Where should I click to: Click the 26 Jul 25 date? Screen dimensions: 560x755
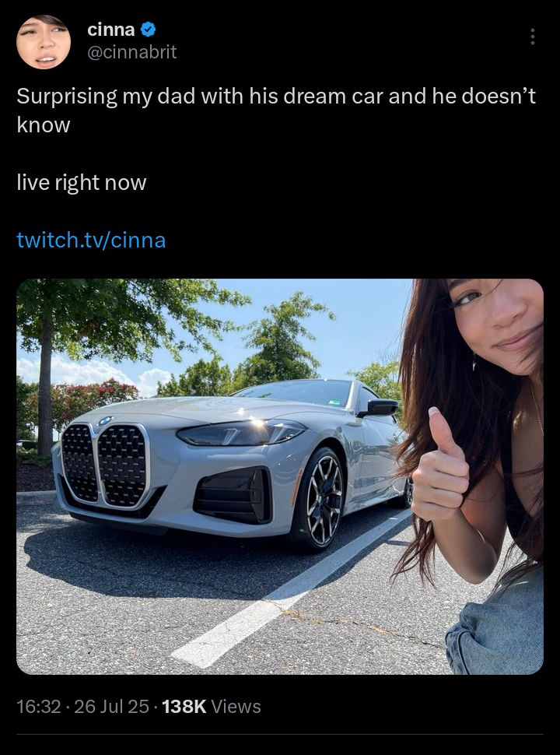pos(112,707)
